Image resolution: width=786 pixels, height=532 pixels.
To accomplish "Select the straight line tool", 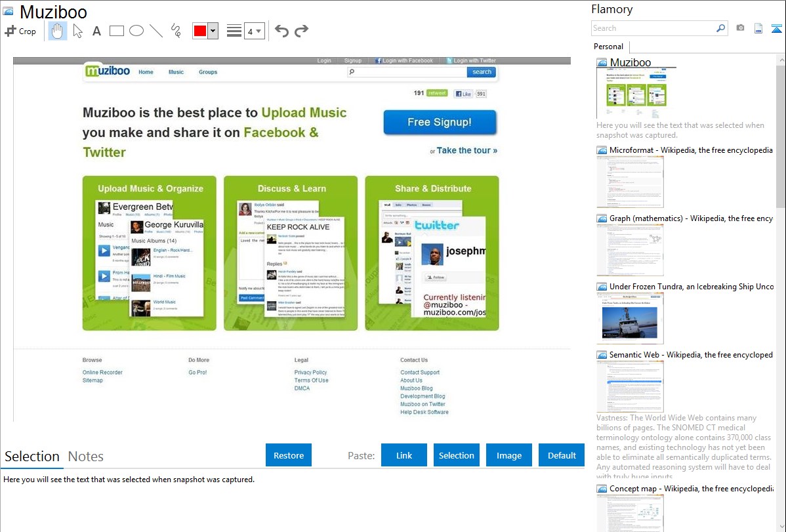I will (x=156, y=31).
